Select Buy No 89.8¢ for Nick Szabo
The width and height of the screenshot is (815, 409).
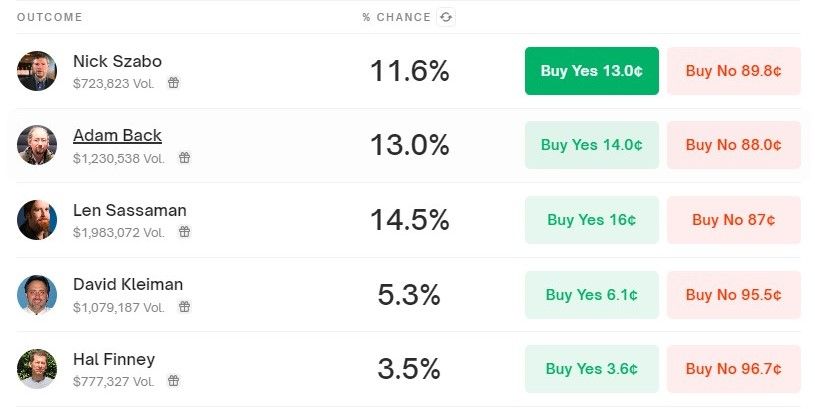tap(733, 71)
